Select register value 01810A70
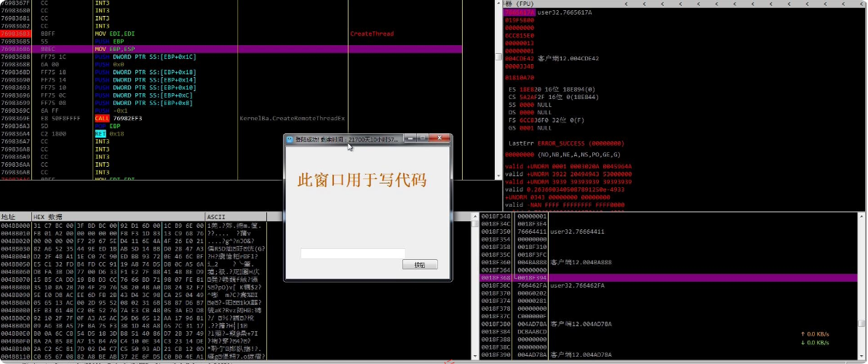 [x=519, y=78]
